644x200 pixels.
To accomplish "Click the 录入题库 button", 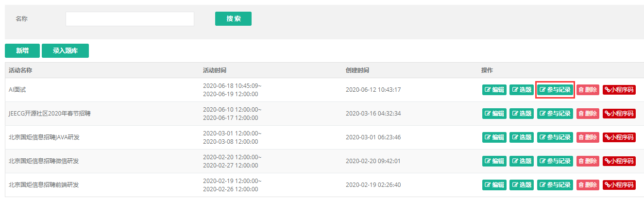I will (65, 51).
